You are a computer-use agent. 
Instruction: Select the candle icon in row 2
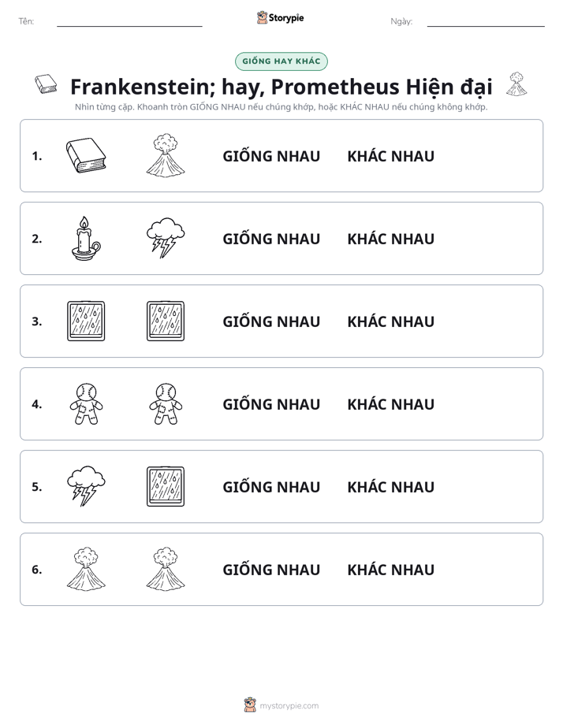point(86,238)
